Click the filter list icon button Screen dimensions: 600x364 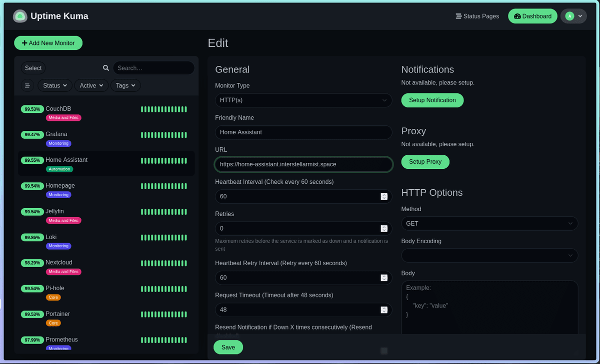tap(27, 85)
